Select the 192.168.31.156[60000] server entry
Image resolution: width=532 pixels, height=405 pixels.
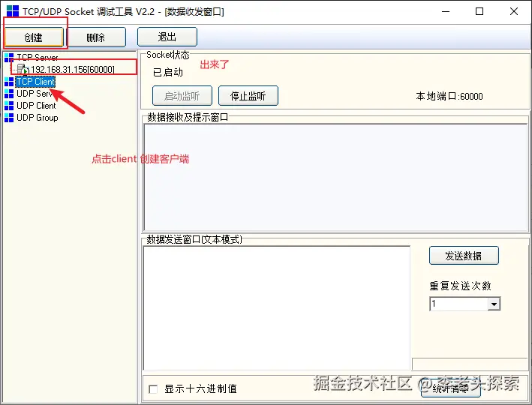click(x=72, y=70)
